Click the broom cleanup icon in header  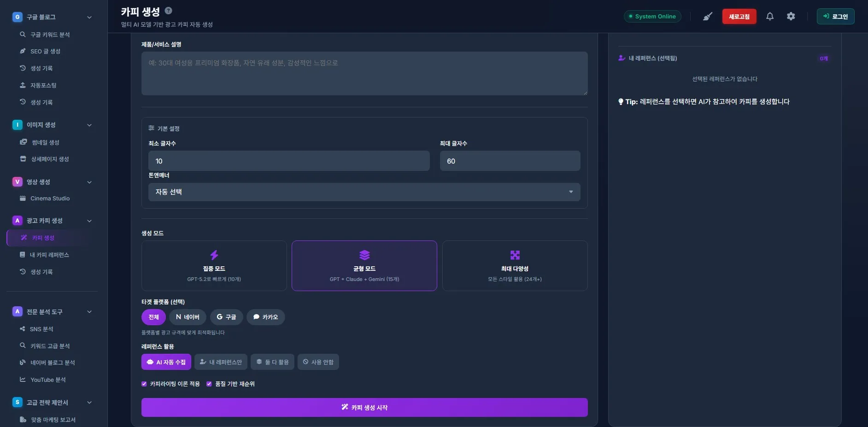[708, 17]
